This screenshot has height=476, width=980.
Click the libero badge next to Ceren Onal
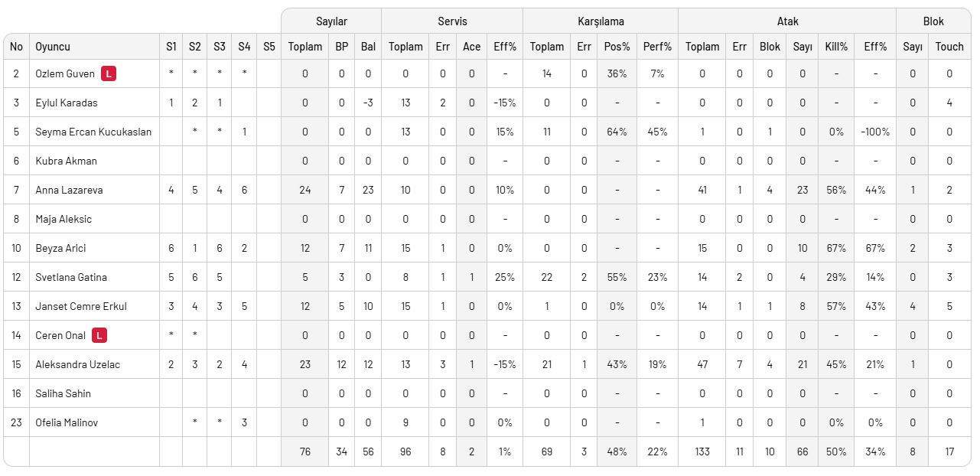99,335
